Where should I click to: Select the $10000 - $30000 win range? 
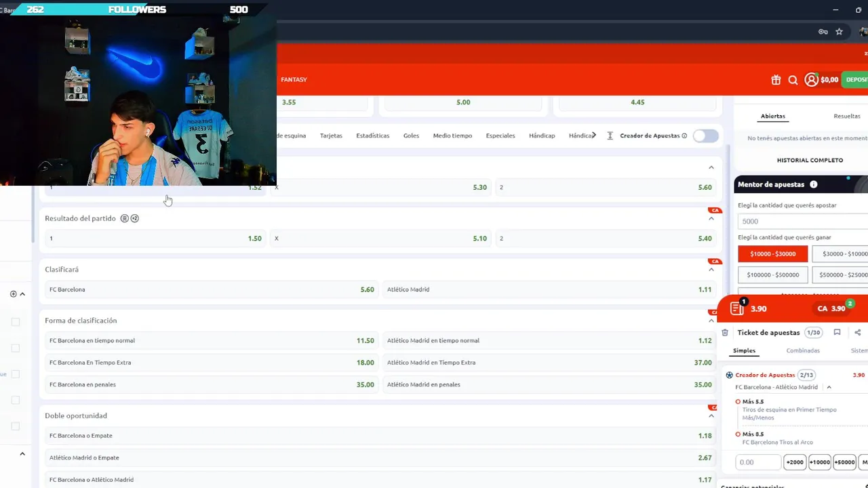[773, 253]
